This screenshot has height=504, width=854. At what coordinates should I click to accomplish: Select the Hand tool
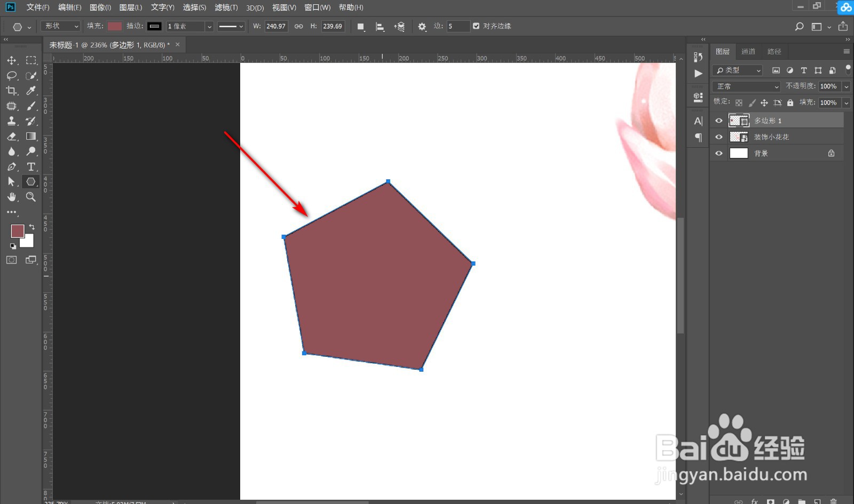point(12,197)
